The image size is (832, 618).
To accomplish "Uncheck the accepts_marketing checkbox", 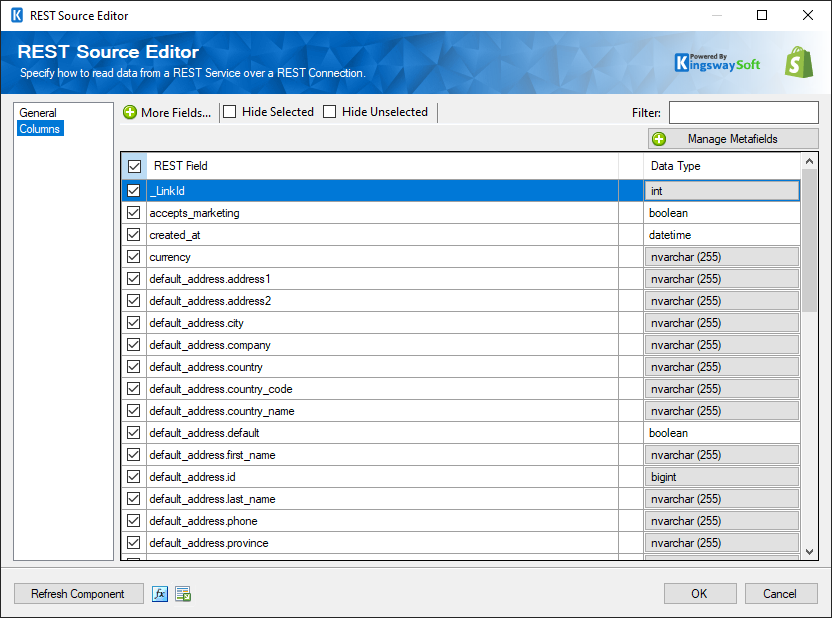I will pos(134,213).
